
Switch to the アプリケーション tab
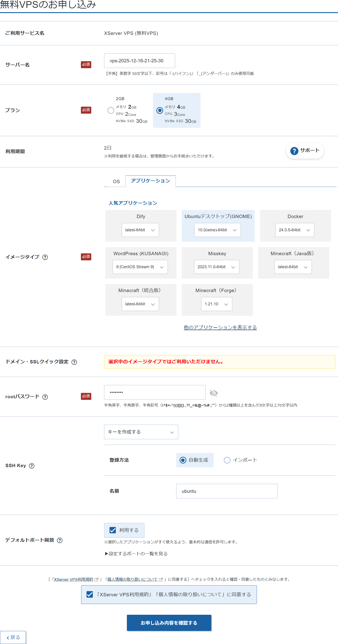150,181
